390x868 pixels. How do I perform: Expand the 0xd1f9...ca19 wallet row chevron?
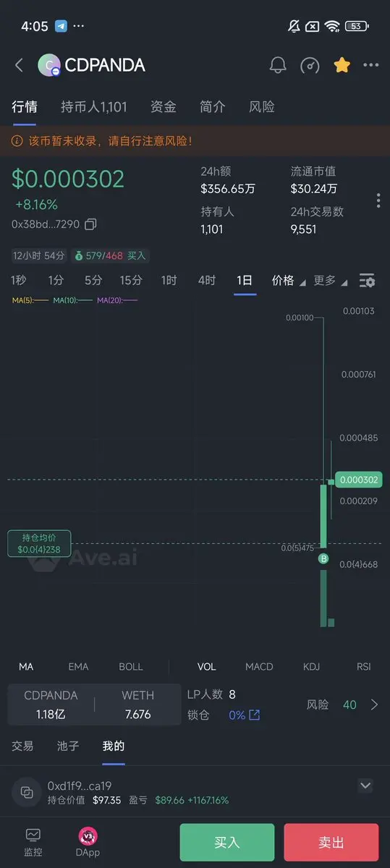point(365,786)
